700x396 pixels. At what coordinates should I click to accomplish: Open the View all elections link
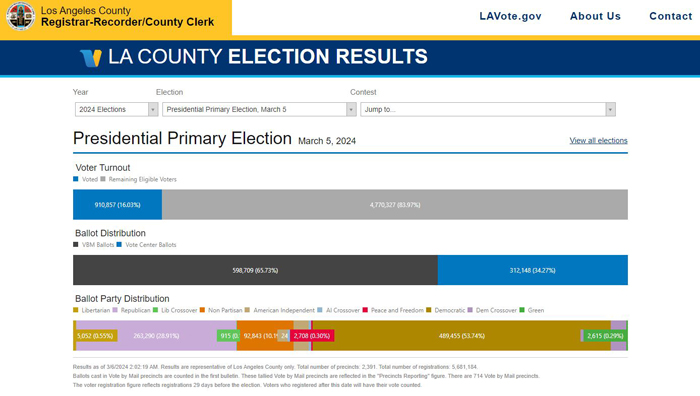click(598, 141)
